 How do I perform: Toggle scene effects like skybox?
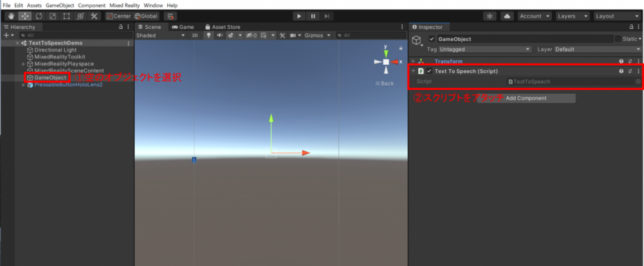click(x=231, y=36)
